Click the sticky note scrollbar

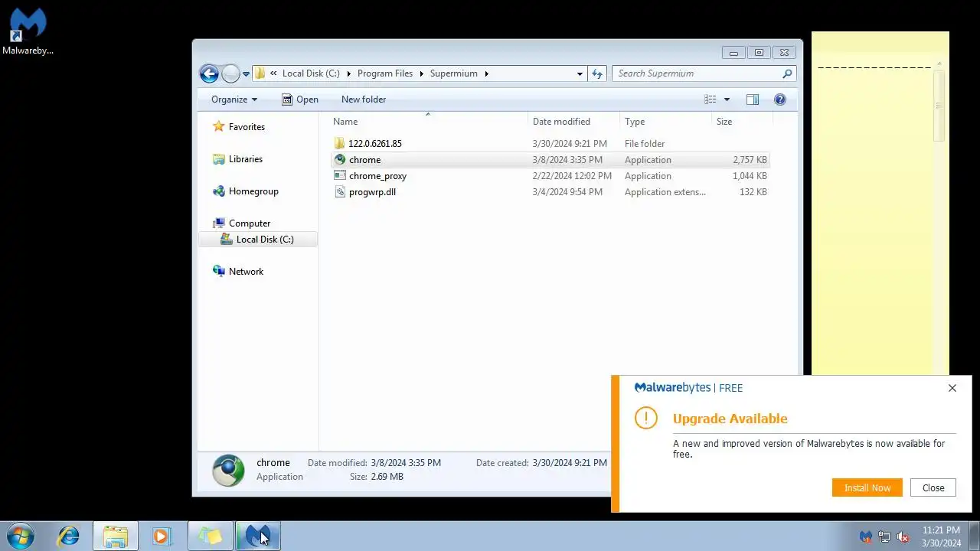pos(939,106)
